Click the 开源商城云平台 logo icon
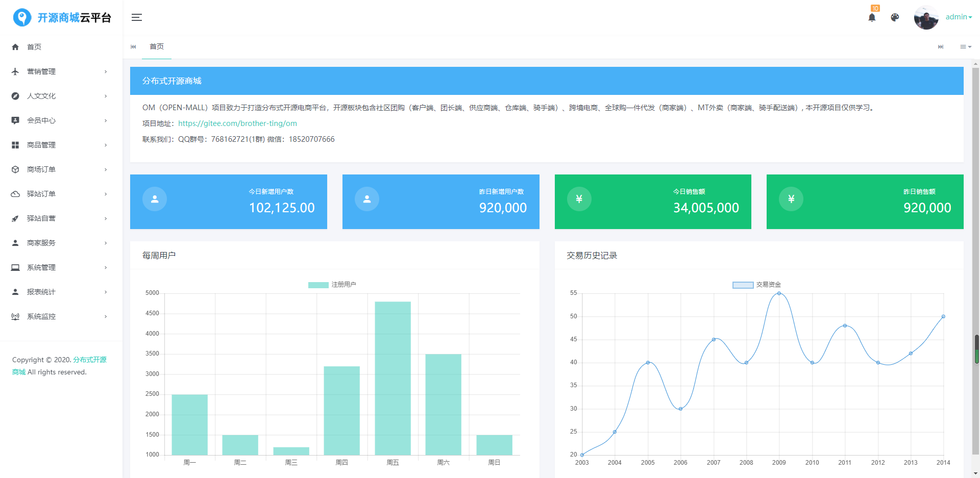The width and height of the screenshot is (980, 478). 22,17
